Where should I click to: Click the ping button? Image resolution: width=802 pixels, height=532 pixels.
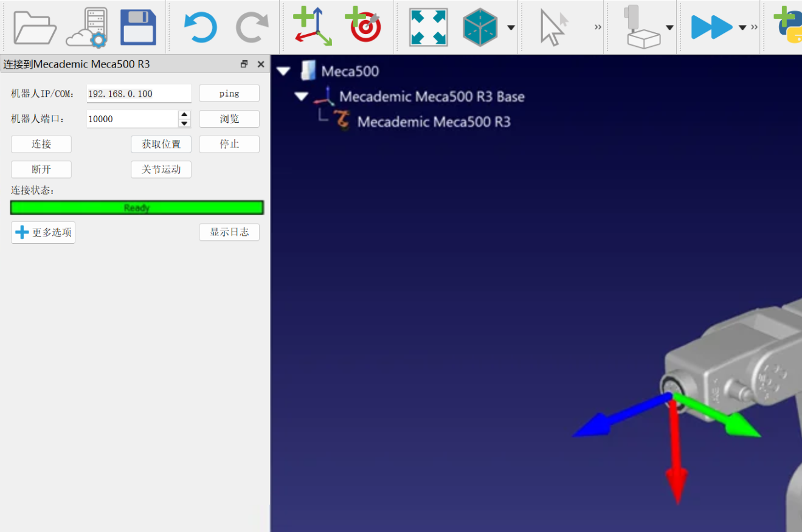click(229, 94)
